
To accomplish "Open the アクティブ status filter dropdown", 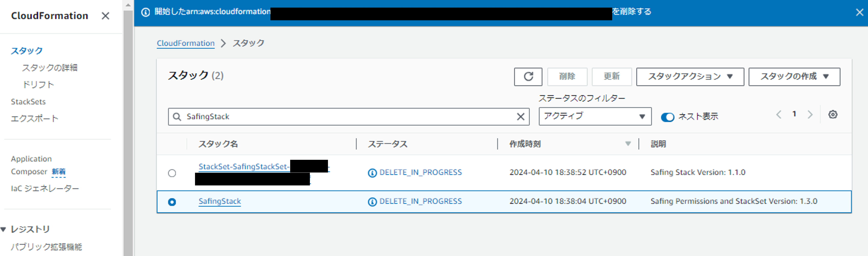I will (x=595, y=116).
